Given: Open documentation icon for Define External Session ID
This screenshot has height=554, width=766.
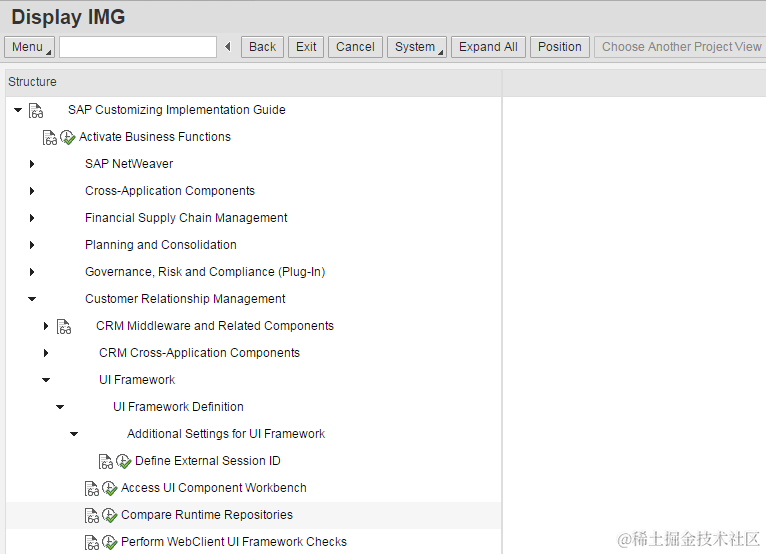Looking at the screenshot, I should [106, 461].
